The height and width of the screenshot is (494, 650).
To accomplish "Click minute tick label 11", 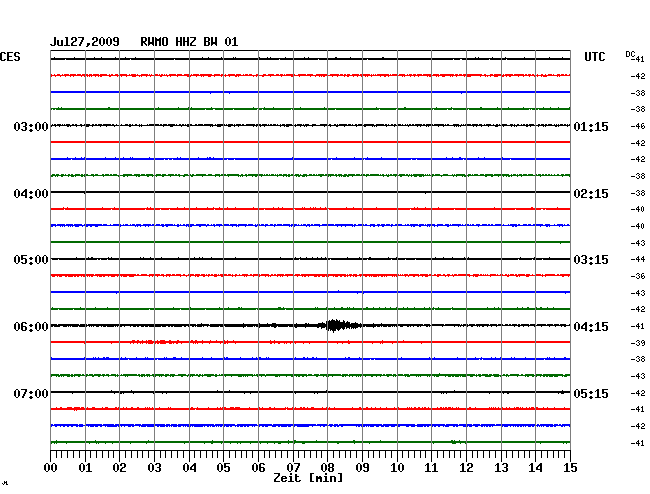I will click(x=431, y=467).
